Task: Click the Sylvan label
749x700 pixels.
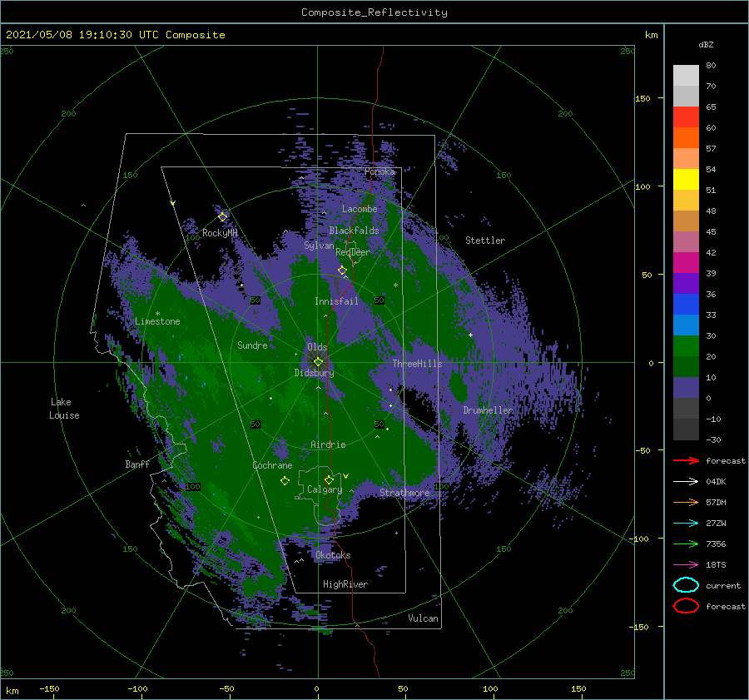Action: coord(319,246)
